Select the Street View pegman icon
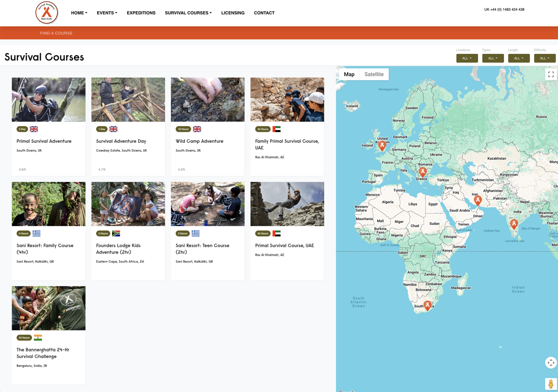The width and height of the screenshot is (558, 392). pyautogui.click(x=551, y=384)
